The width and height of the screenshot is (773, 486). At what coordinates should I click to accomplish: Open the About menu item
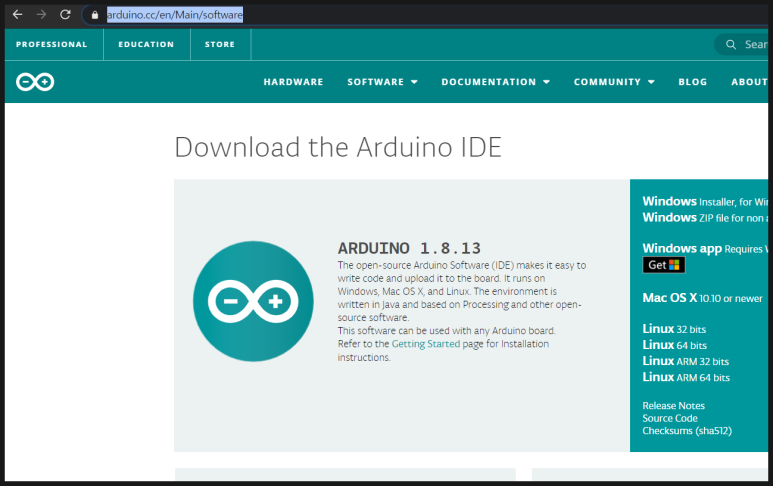[x=749, y=82]
